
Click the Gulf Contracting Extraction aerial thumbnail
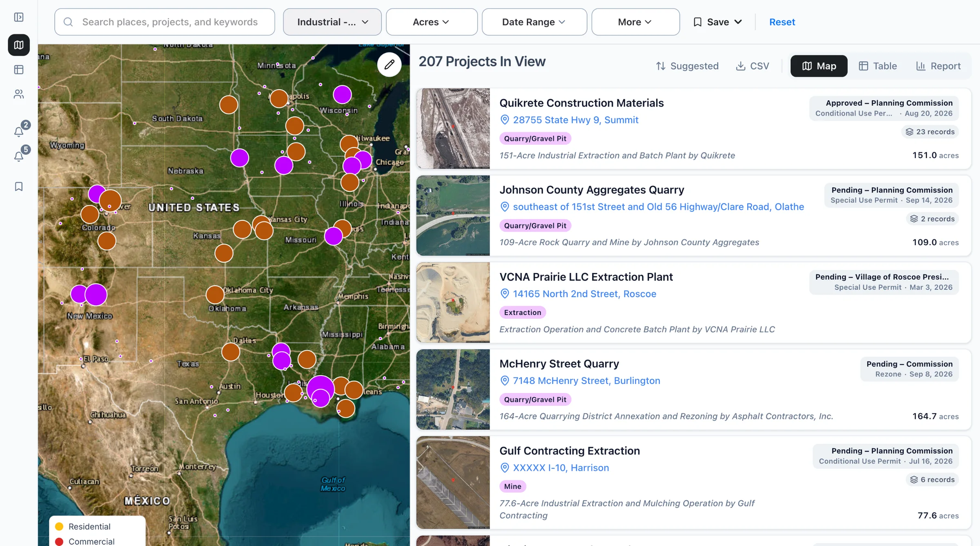point(453,482)
